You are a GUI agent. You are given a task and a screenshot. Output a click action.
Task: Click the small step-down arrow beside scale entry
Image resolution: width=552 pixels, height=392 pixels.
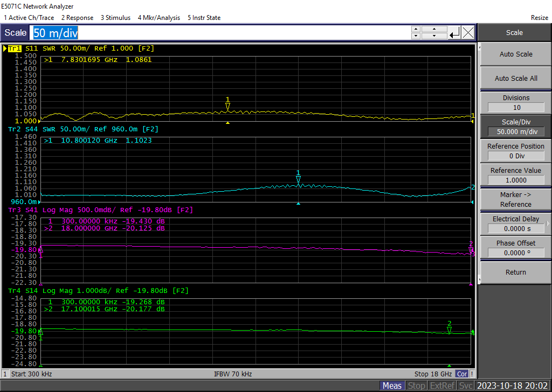[416, 36]
